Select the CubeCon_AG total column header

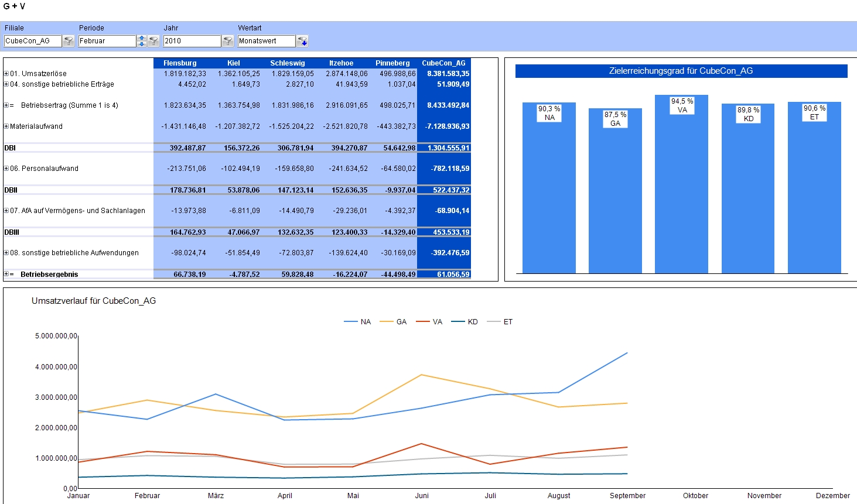pyautogui.click(x=443, y=63)
